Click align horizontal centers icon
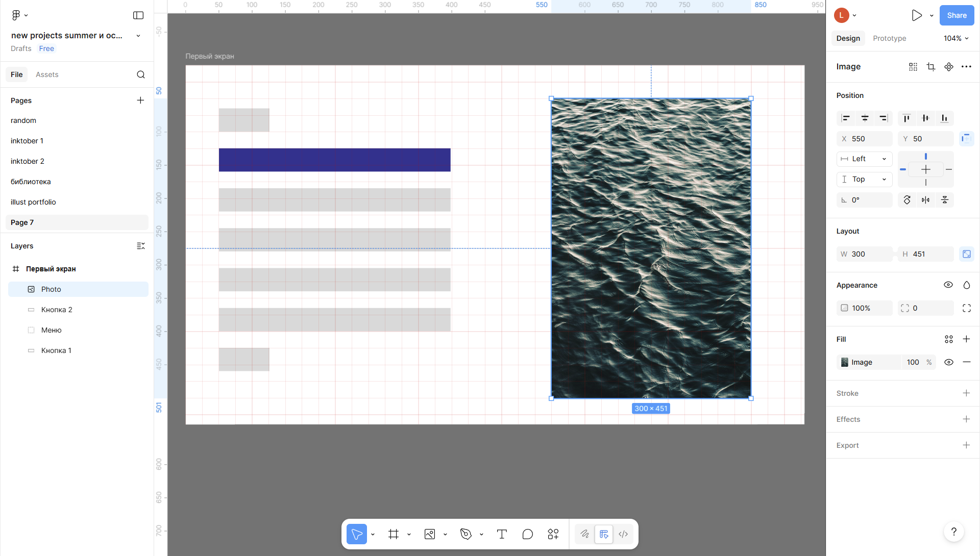 pos(865,118)
